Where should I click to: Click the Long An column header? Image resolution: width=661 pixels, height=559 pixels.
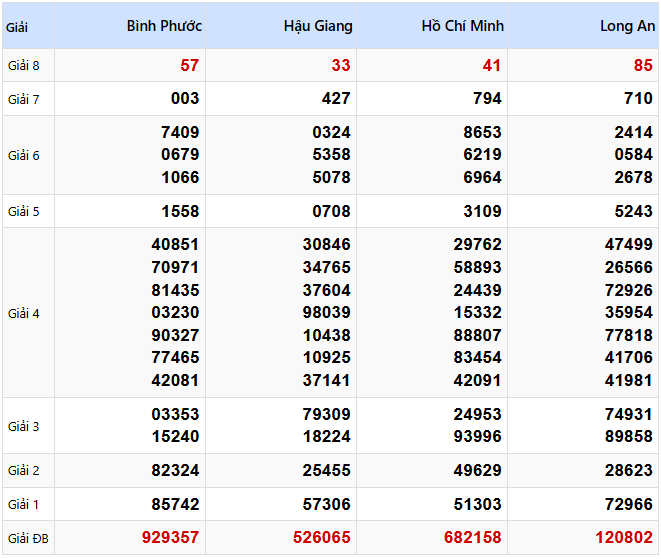point(627,26)
